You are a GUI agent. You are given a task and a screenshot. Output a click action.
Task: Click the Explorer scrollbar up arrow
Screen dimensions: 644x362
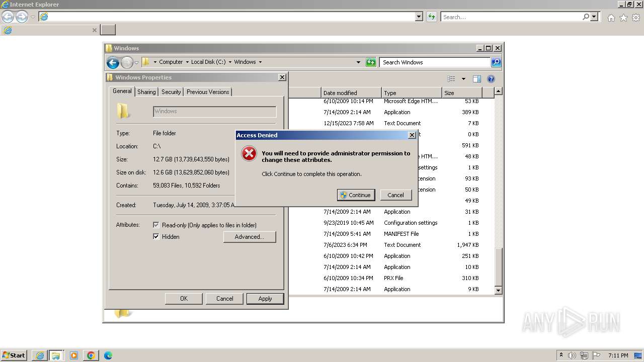[498, 91]
